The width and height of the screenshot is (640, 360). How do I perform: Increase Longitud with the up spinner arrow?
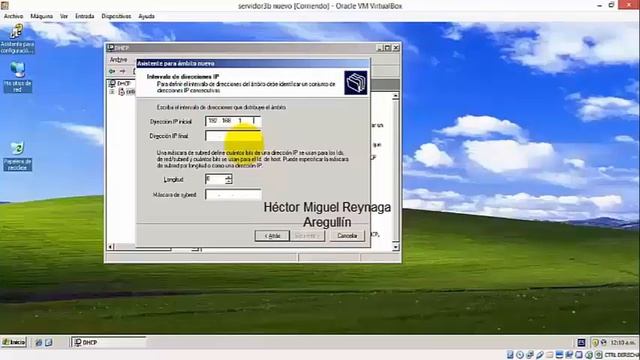point(229,176)
